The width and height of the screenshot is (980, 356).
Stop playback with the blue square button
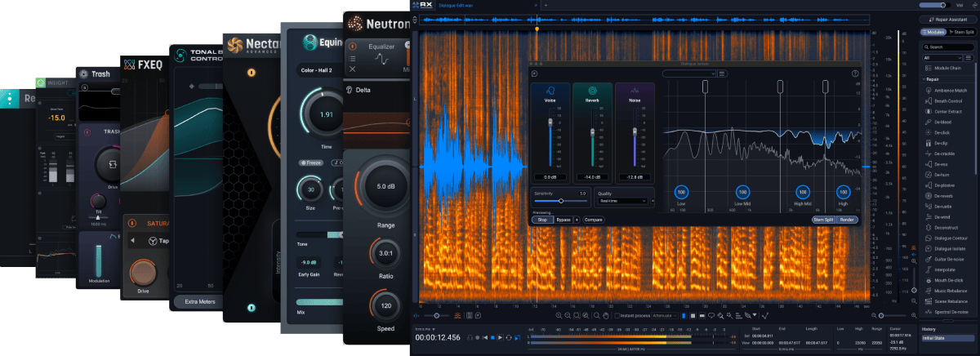pos(492,337)
